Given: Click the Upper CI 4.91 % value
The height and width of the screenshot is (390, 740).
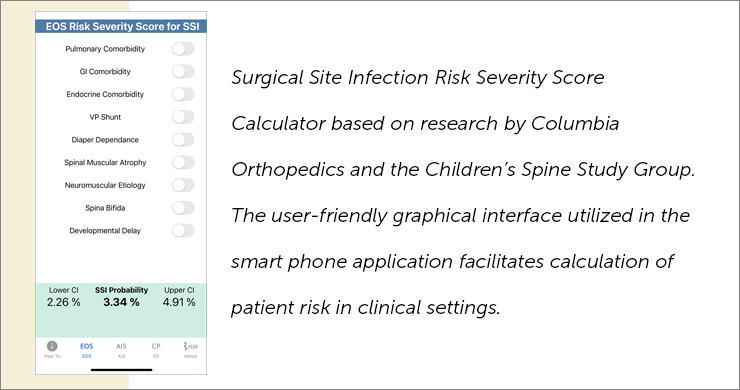Looking at the screenshot, I should coord(179,302).
